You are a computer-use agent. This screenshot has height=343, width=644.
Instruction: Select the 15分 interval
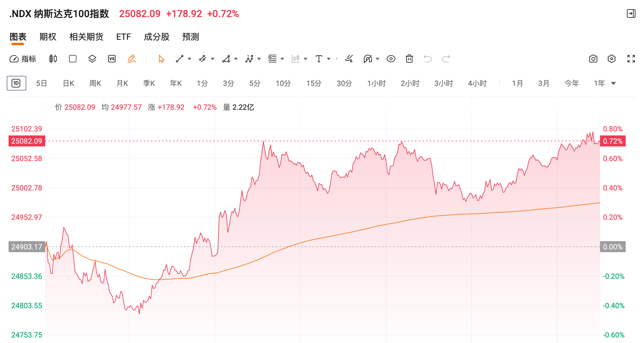pos(314,83)
